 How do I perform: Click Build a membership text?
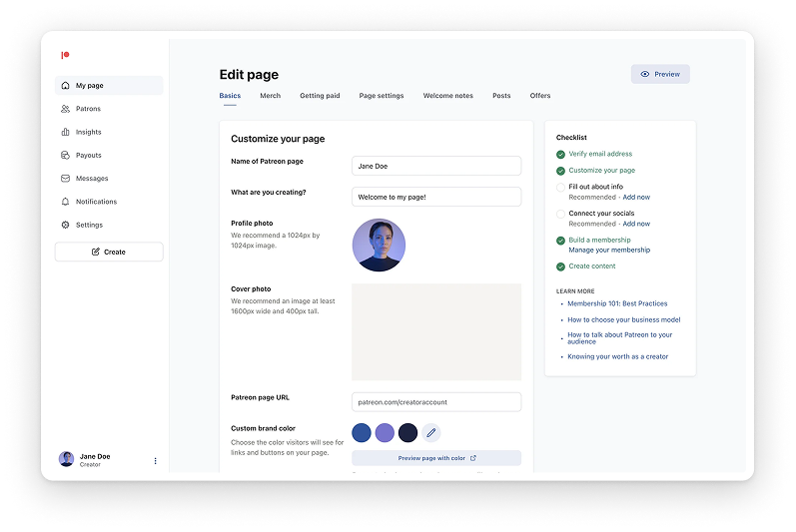tap(599, 240)
